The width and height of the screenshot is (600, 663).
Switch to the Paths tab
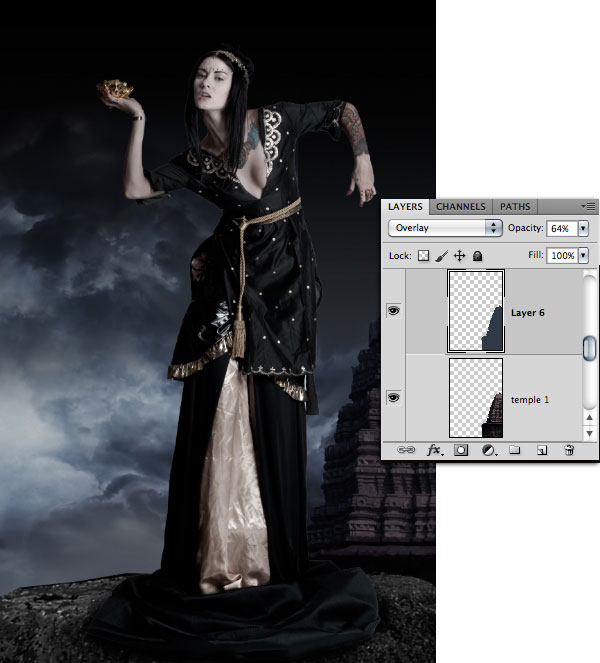[x=515, y=206]
